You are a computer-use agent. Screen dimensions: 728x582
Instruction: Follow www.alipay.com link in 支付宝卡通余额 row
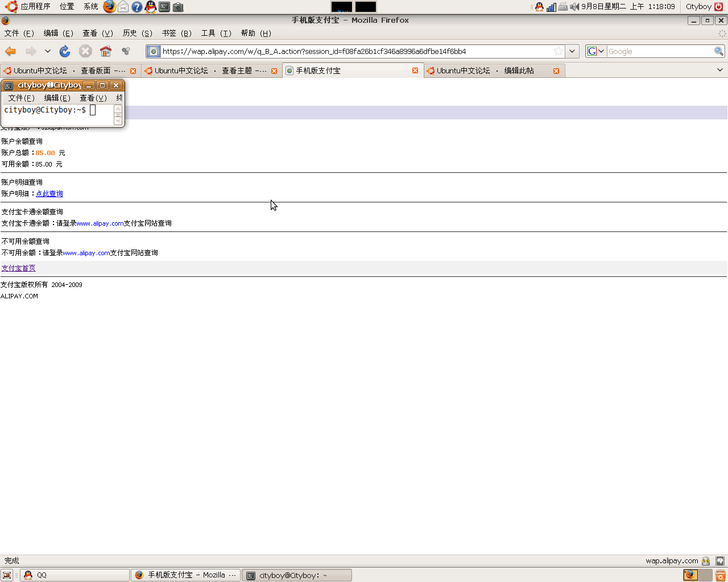coord(100,223)
